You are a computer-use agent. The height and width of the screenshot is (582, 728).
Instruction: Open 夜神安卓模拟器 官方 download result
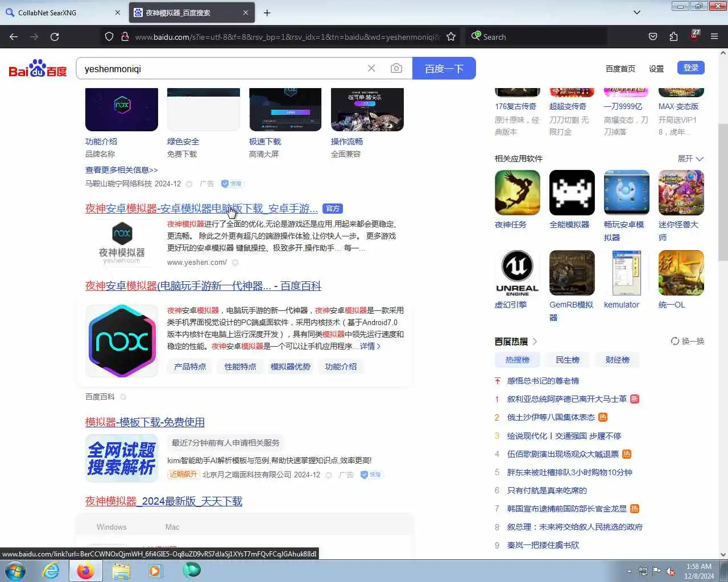click(201, 209)
